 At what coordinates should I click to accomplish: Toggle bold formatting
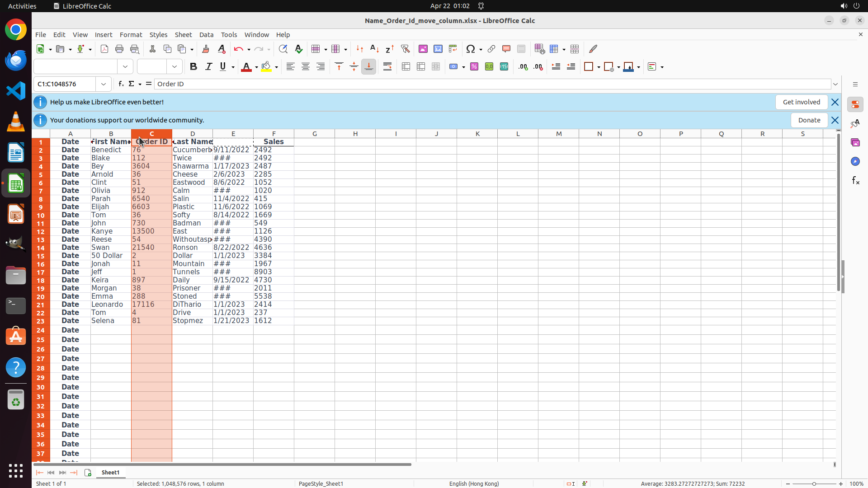click(193, 67)
